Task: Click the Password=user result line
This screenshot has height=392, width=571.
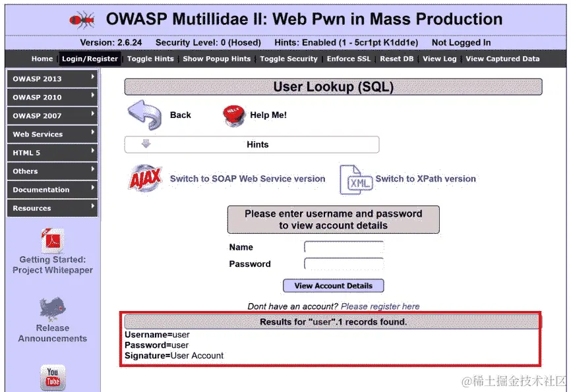Action: coord(156,345)
